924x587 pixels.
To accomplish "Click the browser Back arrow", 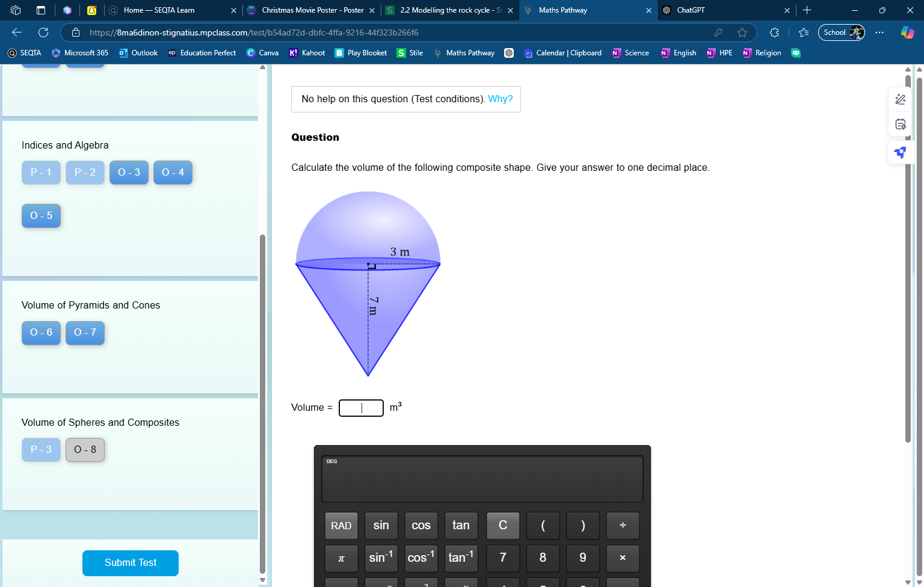I will coord(17,32).
